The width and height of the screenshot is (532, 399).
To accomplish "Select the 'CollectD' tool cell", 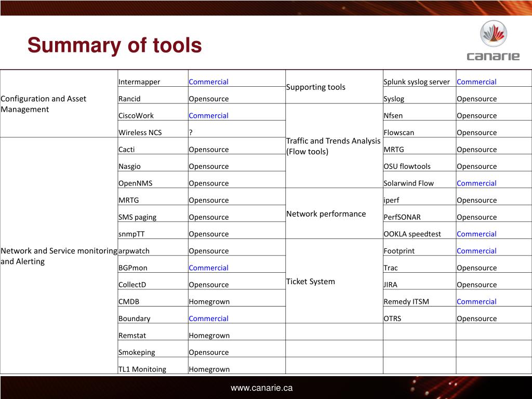I will point(153,281).
